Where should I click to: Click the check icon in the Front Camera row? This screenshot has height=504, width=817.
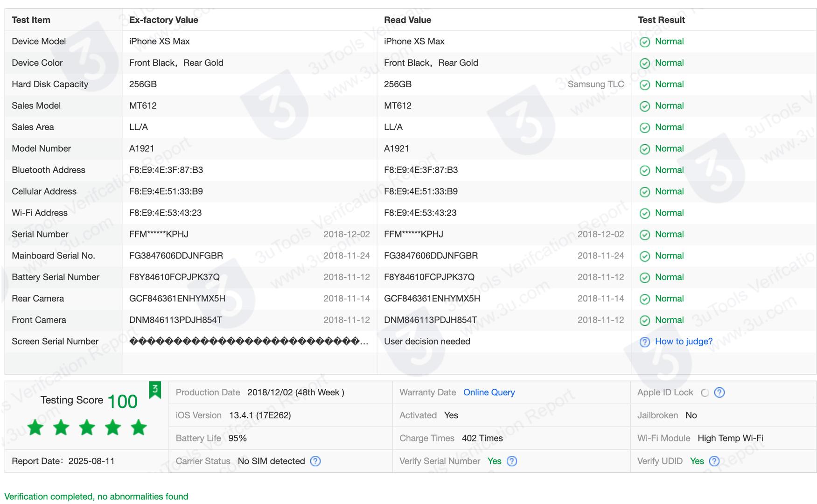(x=644, y=321)
